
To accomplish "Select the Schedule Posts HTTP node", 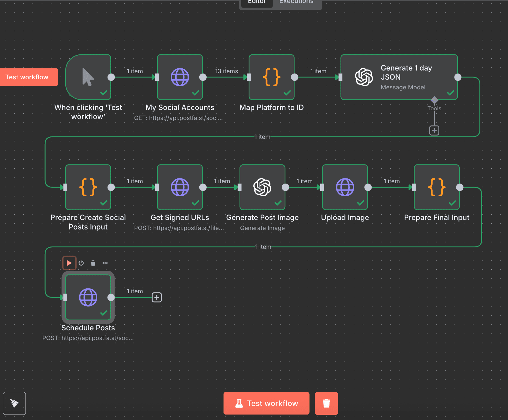I will pos(88,297).
